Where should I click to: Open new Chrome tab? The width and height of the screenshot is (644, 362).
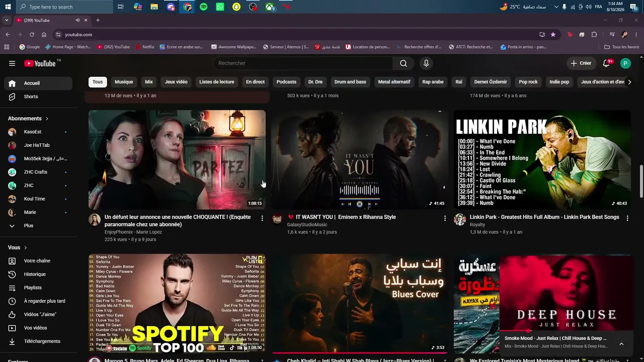[x=98, y=20]
